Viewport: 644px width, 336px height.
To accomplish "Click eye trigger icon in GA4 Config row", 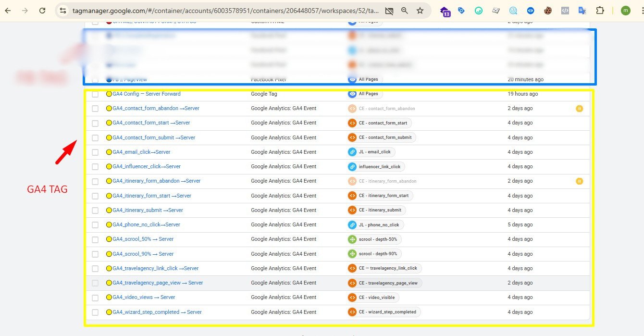I will 352,94.
